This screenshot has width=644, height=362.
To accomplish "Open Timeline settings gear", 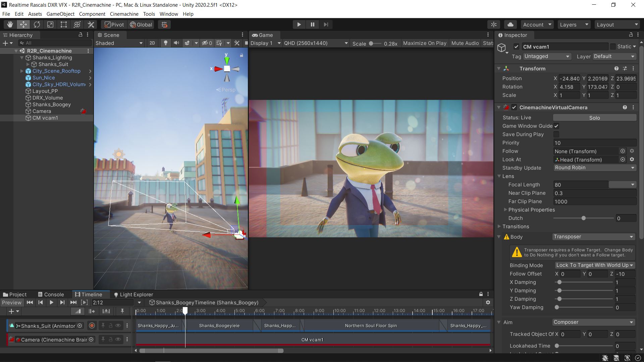I will click(x=488, y=302).
